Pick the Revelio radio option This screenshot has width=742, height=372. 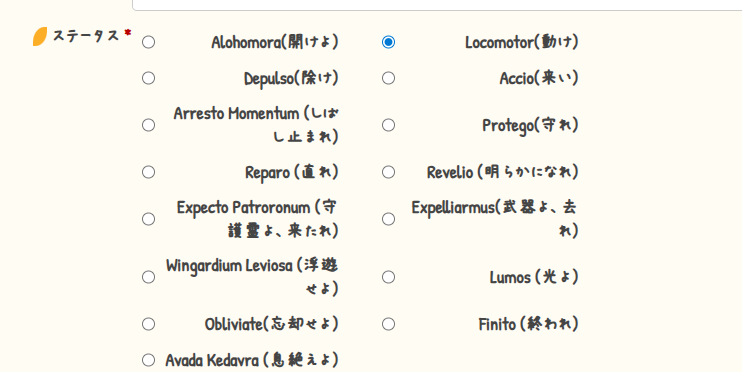click(389, 172)
